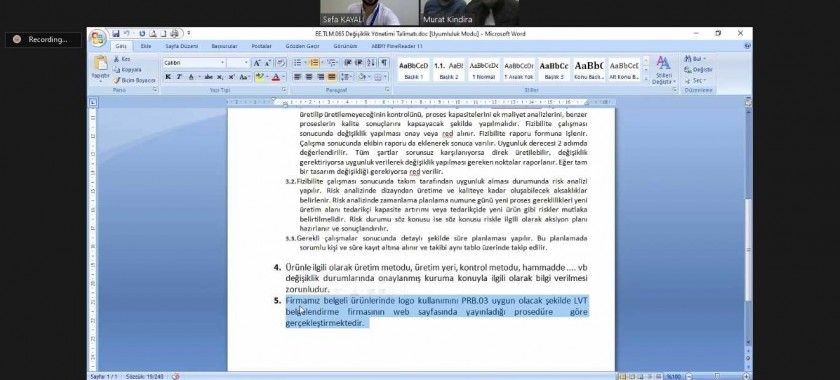
Task: Toggle ruler button above vertical scrollbar
Action: point(748,101)
